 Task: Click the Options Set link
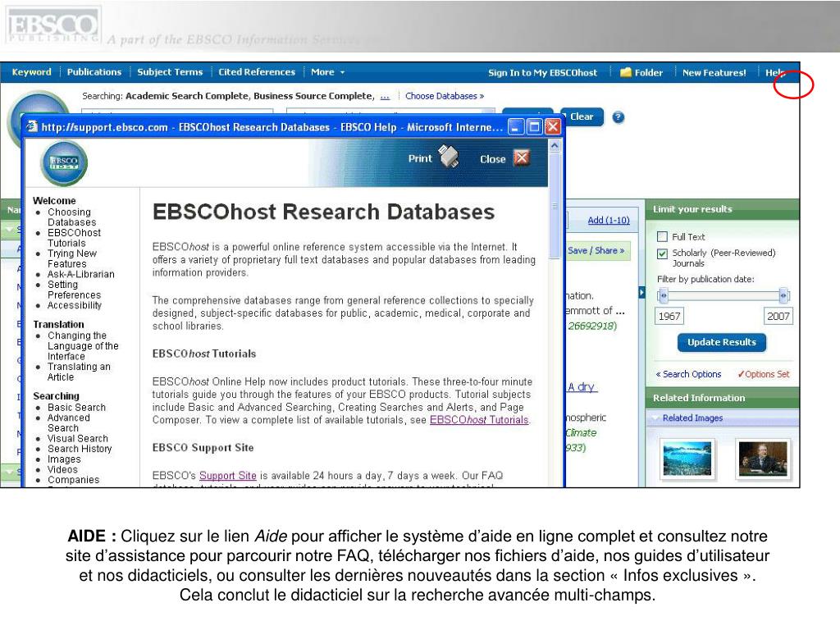(x=764, y=374)
